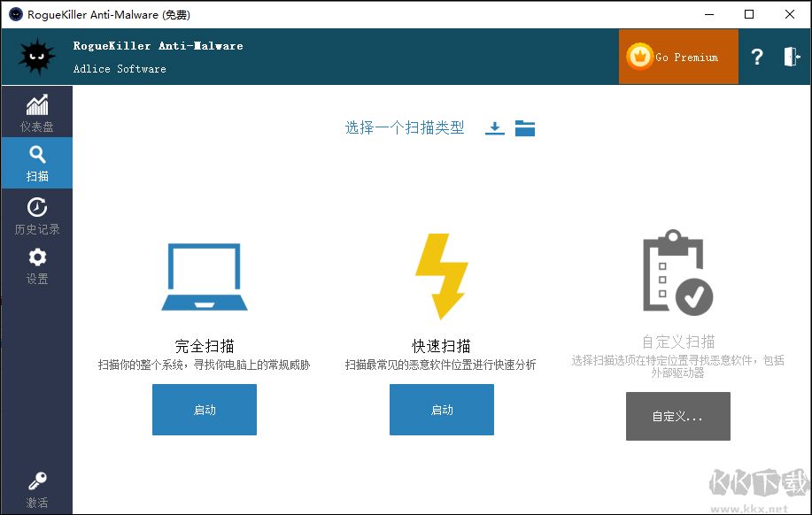Open the 仪表盘 dashboard section
This screenshot has width=812, height=515.
click(x=37, y=113)
